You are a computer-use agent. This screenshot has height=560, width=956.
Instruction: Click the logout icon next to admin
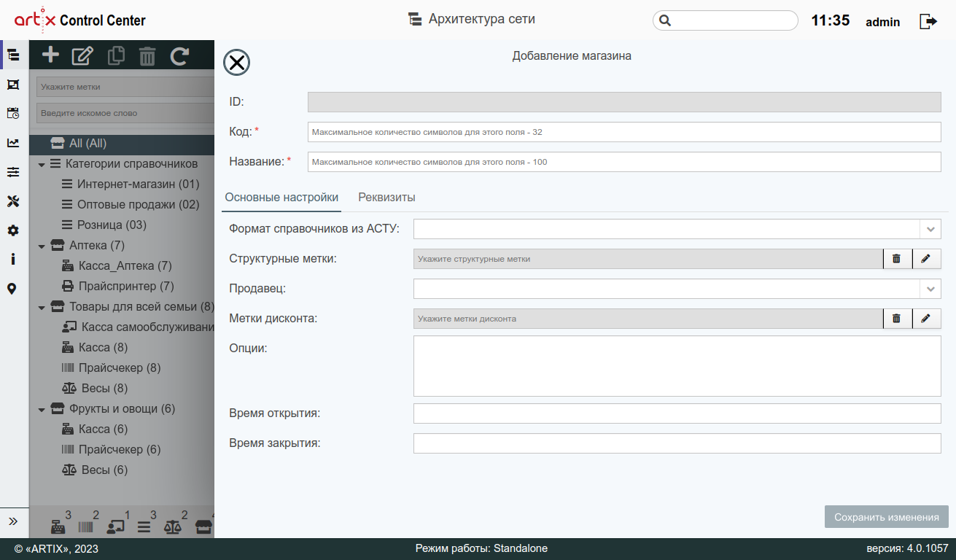click(928, 21)
